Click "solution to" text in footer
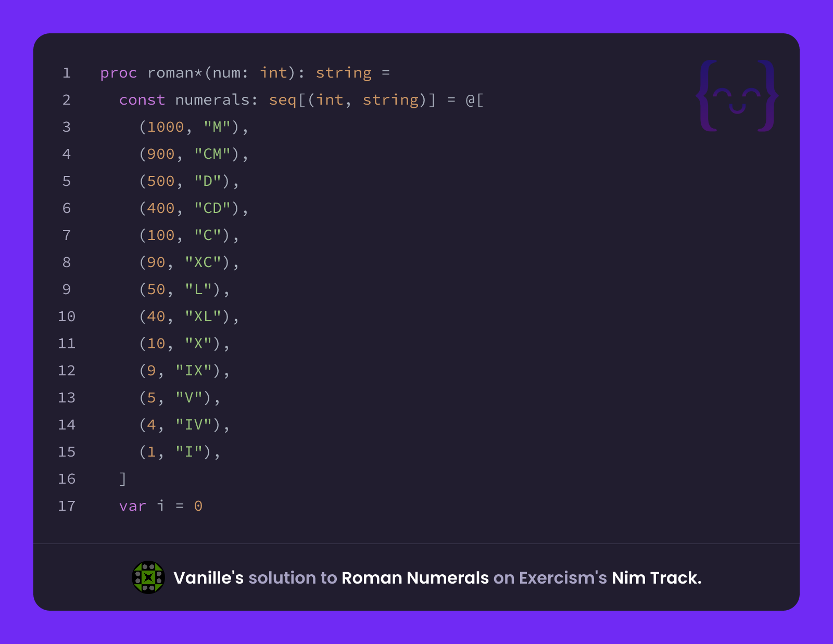 pyautogui.click(x=293, y=578)
